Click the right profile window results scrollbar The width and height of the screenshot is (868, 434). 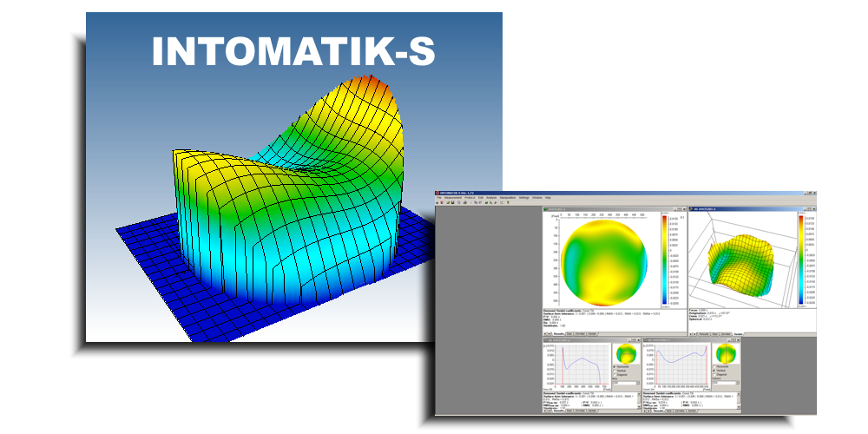coord(739,401)
